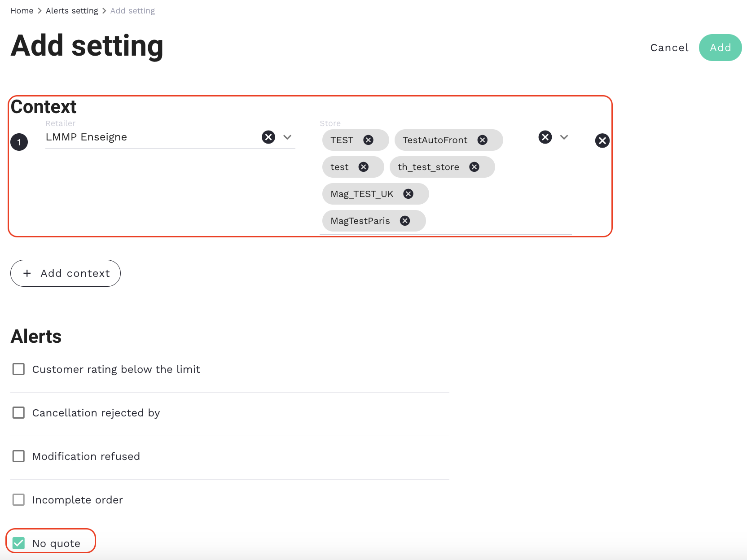Navigate to Alerts setting breadcrumb
Viewport: 747px width, 560px height.
72,11
